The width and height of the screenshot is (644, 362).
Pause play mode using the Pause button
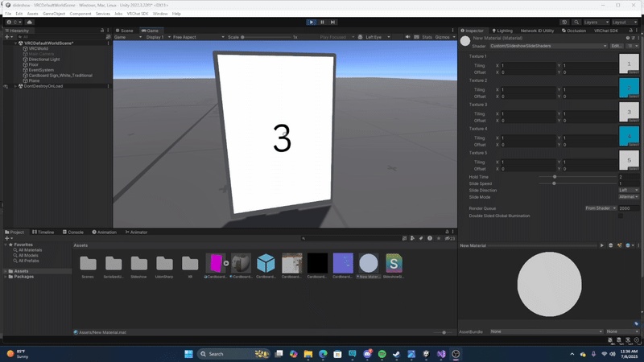point(323,23)
